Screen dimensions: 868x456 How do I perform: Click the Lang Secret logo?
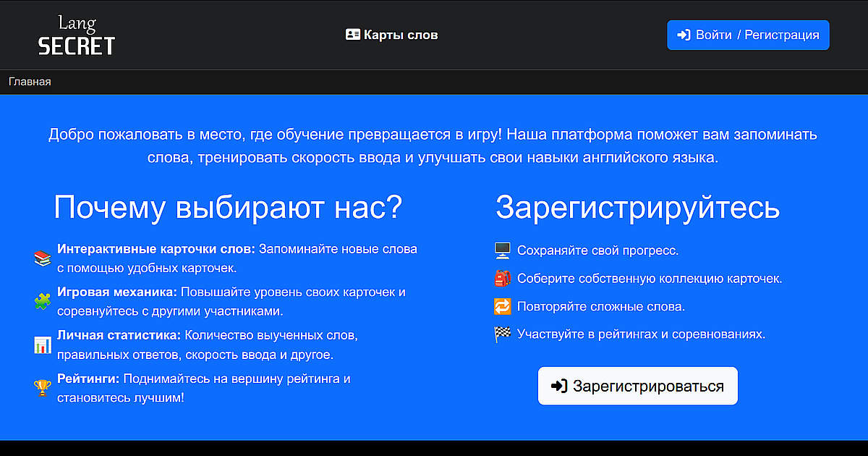pos(75,34)
